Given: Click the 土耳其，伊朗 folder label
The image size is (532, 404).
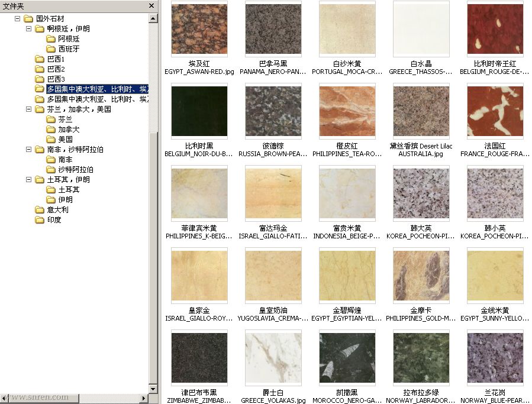Looking at the screenshot, I should 69,179.
